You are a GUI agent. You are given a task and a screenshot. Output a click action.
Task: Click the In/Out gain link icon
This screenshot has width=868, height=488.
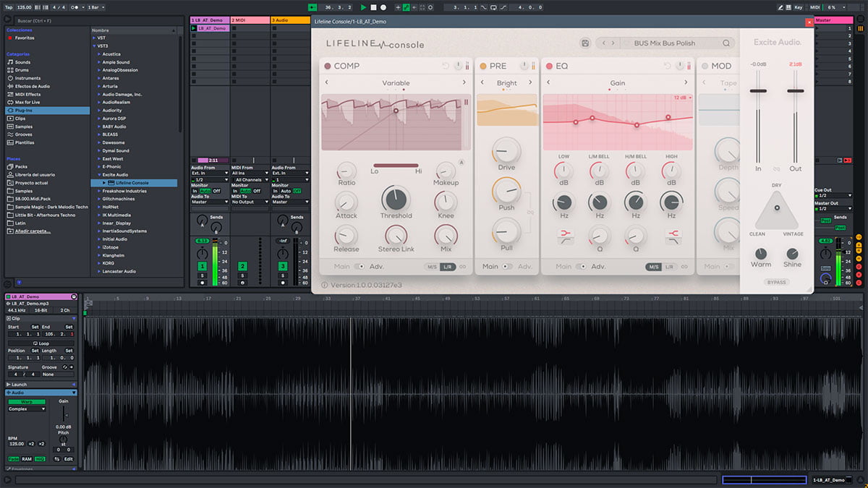coord(777,169)
